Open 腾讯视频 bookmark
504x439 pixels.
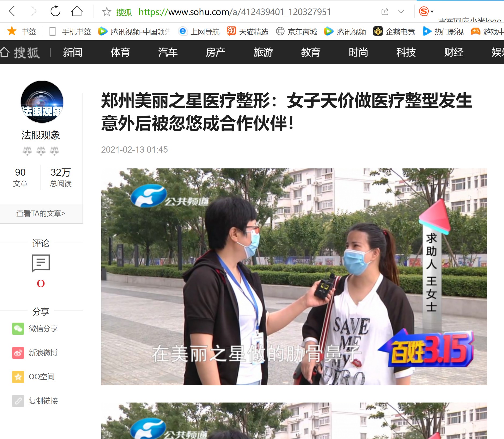[x=345, y=32]
